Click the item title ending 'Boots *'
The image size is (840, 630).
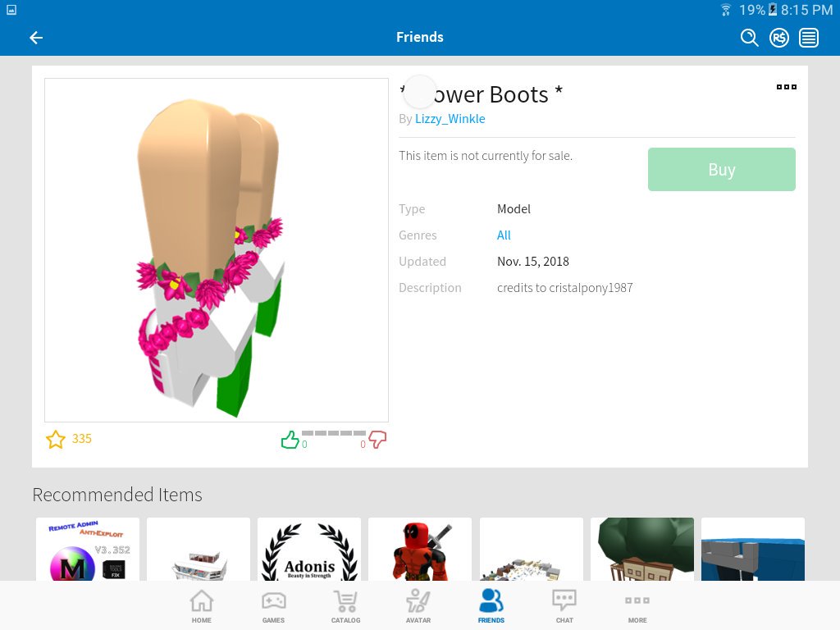tap(481, 95)
